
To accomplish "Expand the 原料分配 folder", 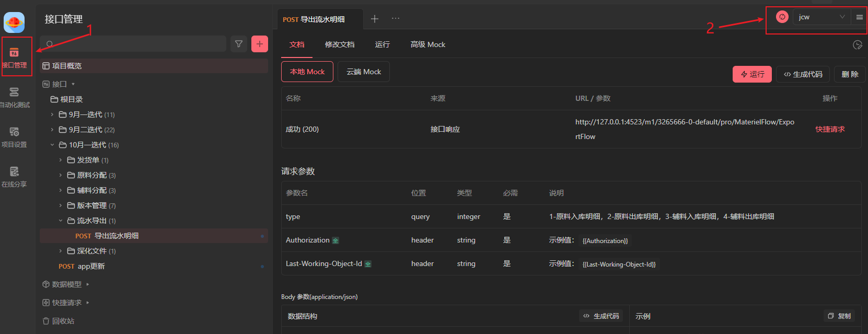I will 61,175.
